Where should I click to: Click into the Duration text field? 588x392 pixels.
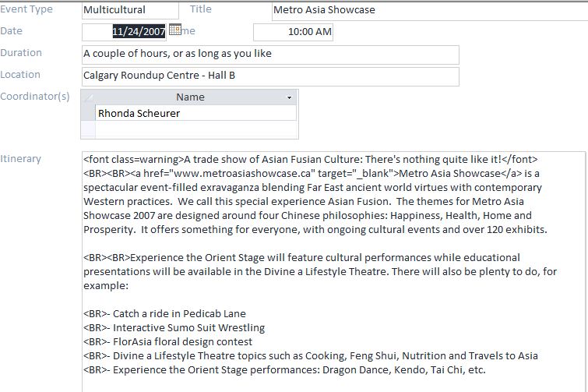point(270,55)
